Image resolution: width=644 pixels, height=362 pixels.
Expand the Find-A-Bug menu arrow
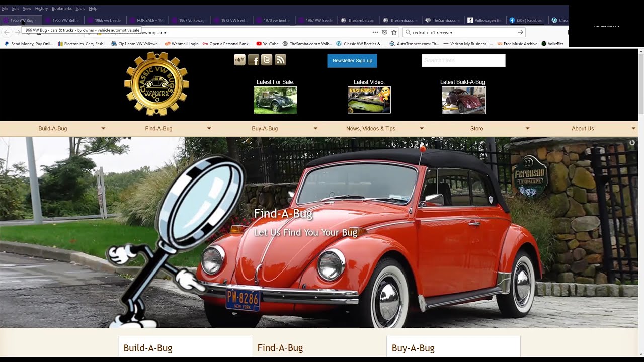click(x=209, y=129)
